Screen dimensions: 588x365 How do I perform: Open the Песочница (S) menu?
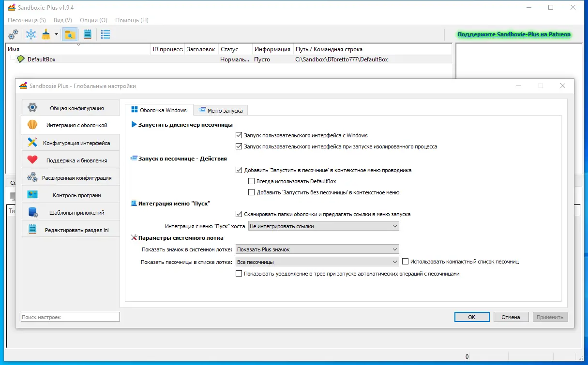click(27, 20)
